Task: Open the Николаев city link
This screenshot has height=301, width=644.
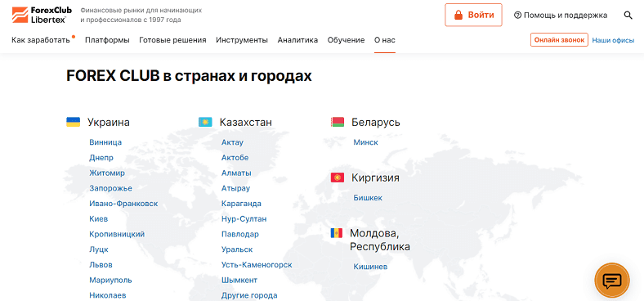Action: pyautogui.click(x=108, y=295)
